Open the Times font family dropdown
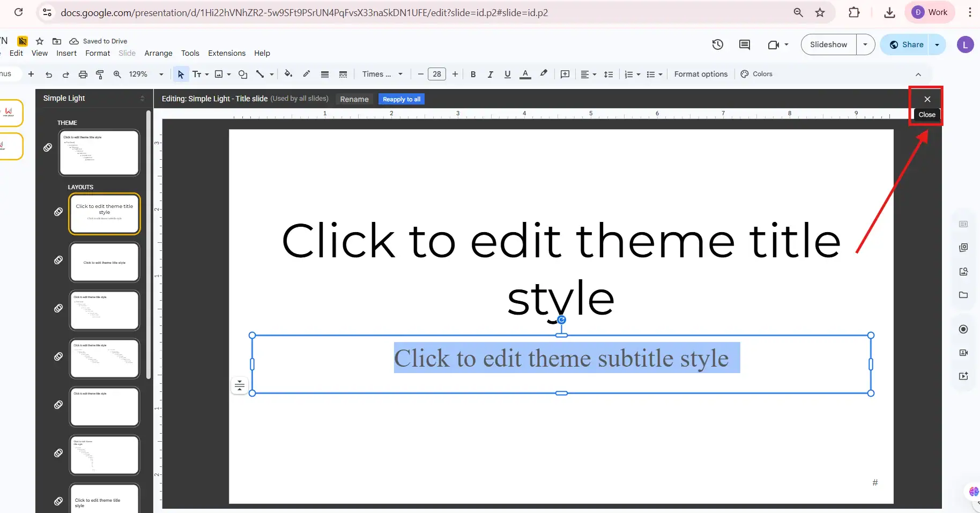Image resolution: width=980 pixels, height=513 pixels. tap(382, 74)
